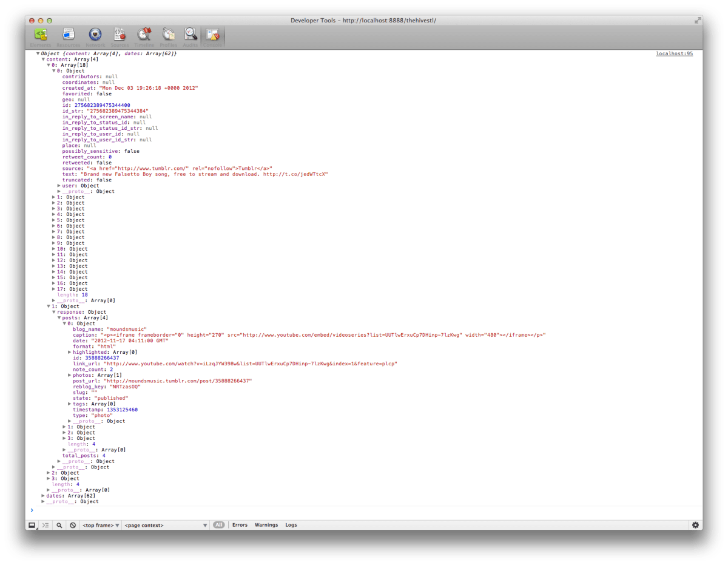728x565 pixels.
Task: Select the length: 18 line
Action: (72, 295)
